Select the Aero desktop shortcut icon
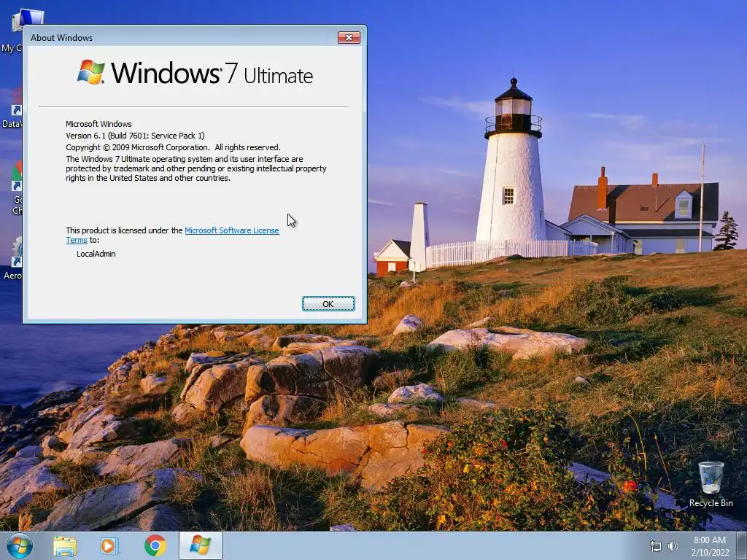The image size is (747, 560). pos(12,258)
